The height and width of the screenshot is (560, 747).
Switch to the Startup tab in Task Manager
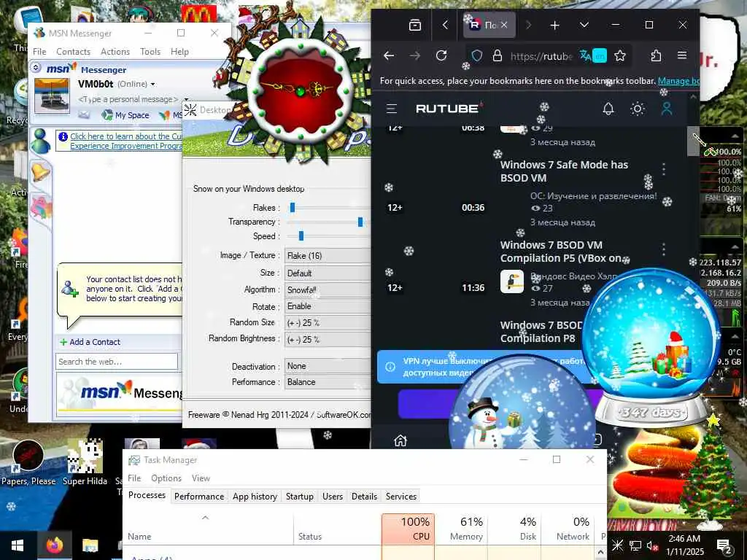(x=300, y=496)
